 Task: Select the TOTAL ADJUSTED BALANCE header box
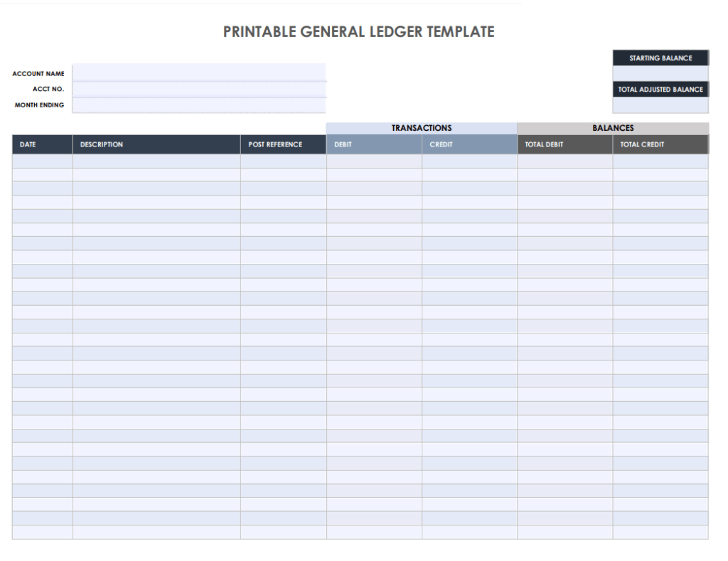pos(660,89)
